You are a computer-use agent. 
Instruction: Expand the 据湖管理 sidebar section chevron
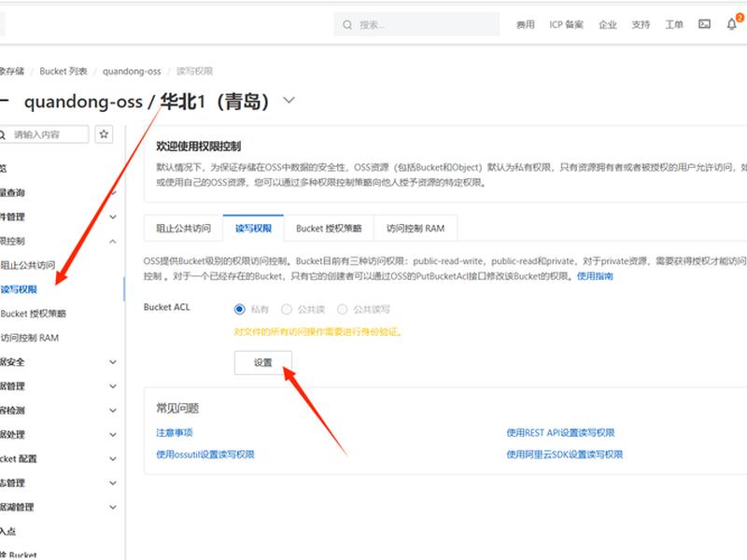113,507
